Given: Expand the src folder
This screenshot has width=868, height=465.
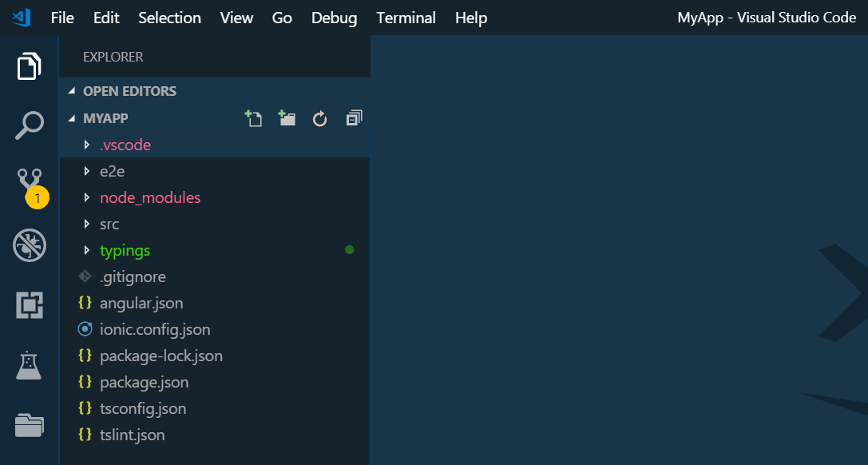Looking at the screenshot, I should click(109, 225).
